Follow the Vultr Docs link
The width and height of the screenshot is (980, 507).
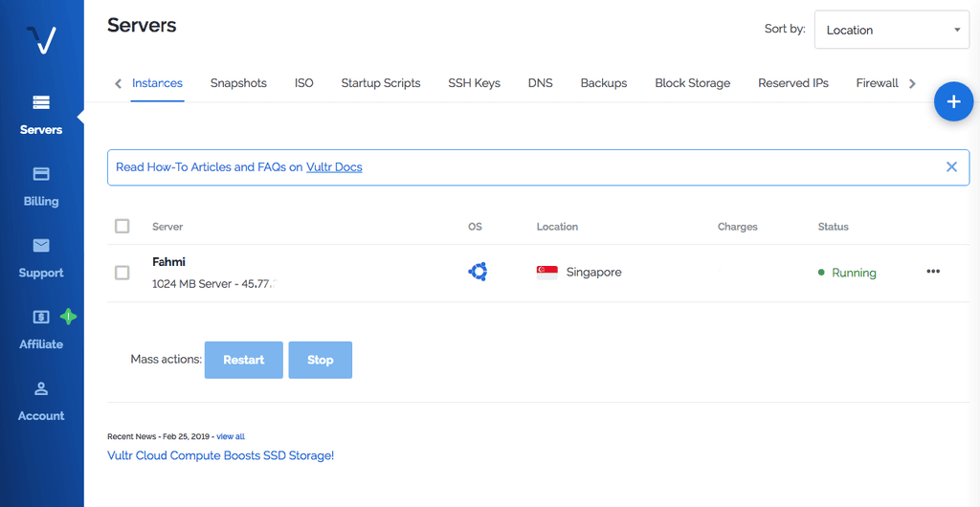pos(334,167)
